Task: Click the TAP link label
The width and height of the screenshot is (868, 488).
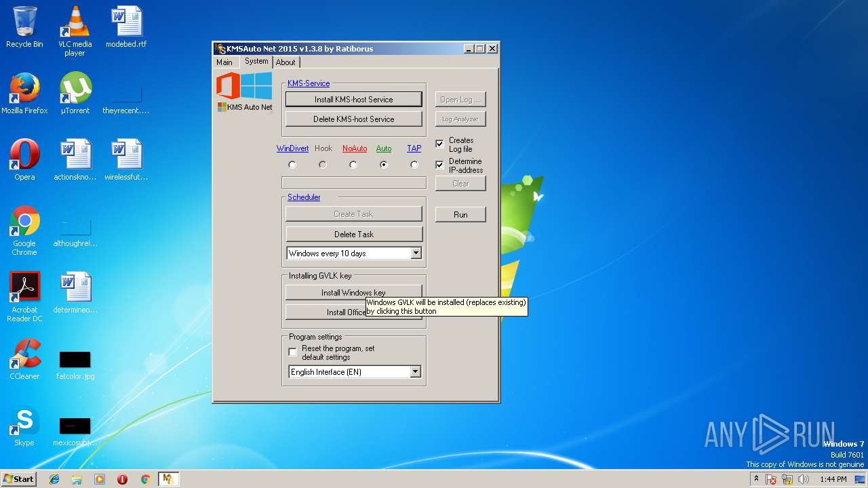Action: pyautogui.click(x=414, y=148)
